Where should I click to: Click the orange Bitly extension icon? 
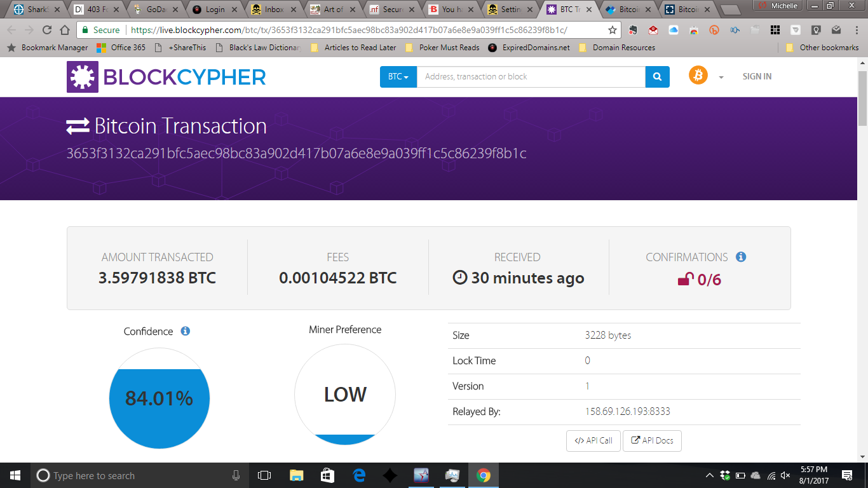714,30
